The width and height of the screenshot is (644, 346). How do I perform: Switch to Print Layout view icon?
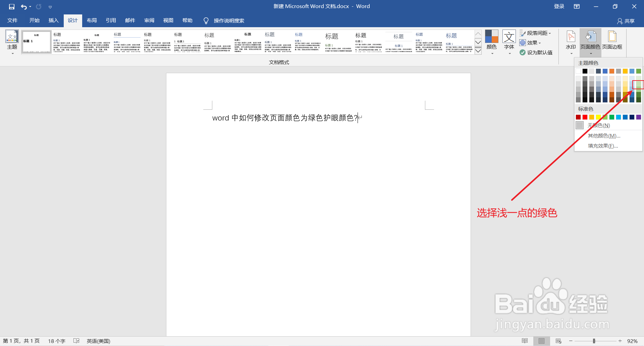[x=541, y=341]
